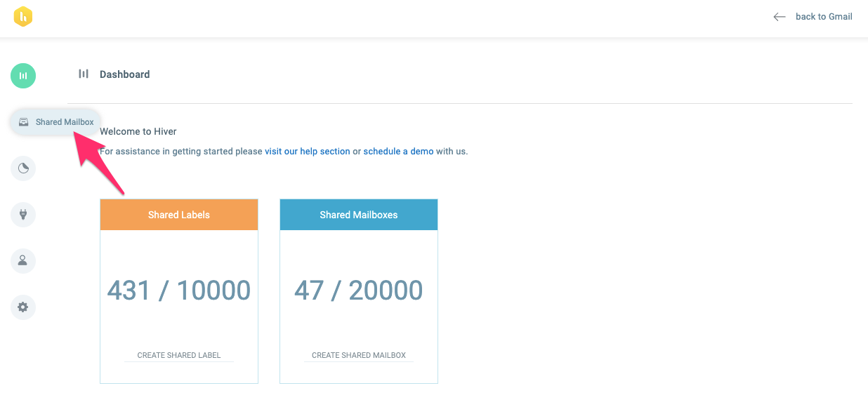Click the 431 / 10000 label count
868x400 pixels.
(x=179, y=290)
